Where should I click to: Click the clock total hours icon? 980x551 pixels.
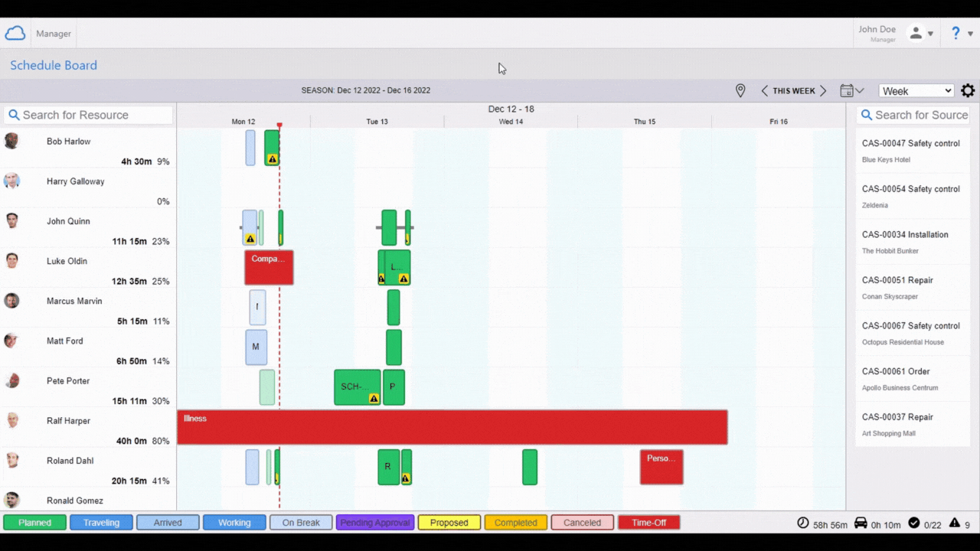point(803,523)
